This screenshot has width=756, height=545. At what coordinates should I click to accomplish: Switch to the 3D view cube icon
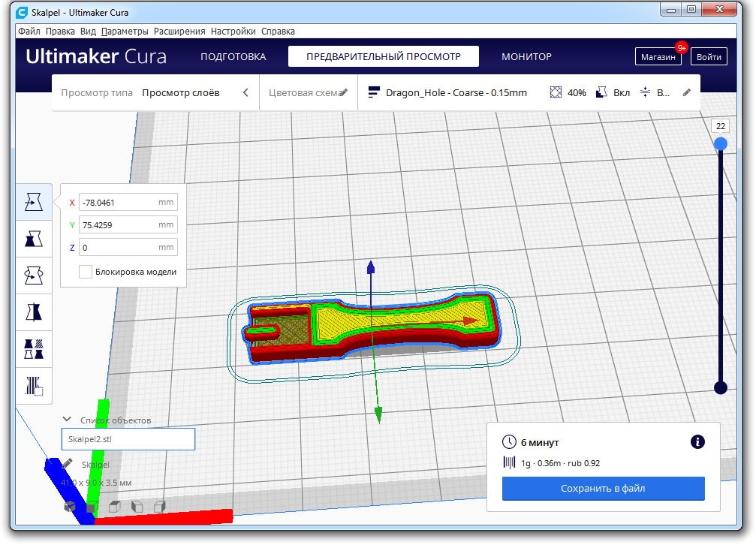pos(70,506)
